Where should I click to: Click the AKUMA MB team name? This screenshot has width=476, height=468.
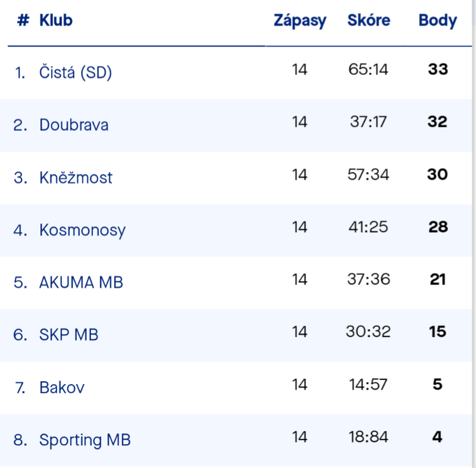(81, 282)
